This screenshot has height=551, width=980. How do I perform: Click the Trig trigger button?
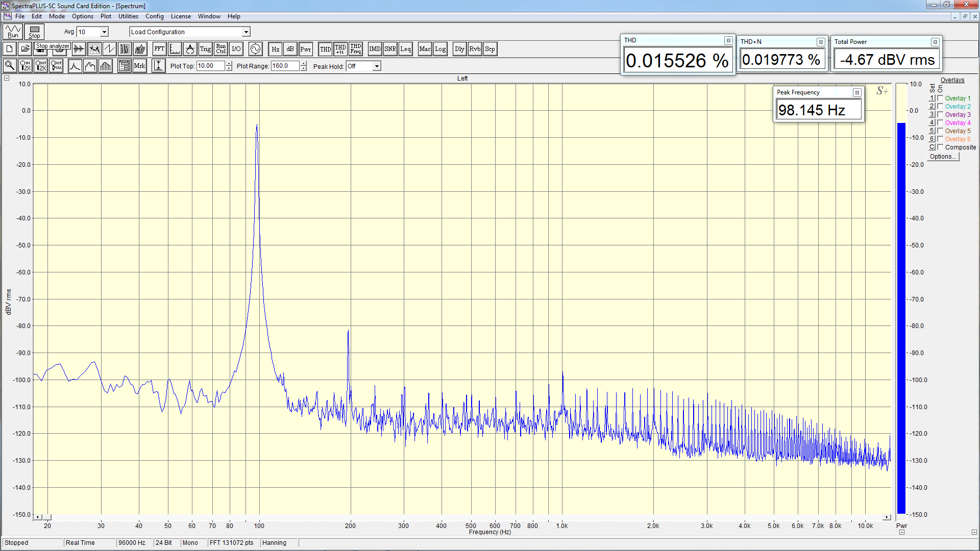tap(205, 49)
